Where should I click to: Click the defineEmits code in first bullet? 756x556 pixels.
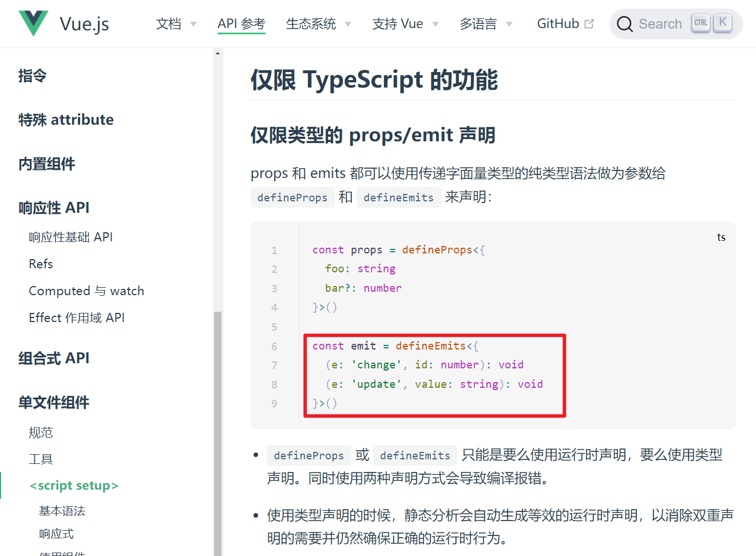[x=415, y=455]
